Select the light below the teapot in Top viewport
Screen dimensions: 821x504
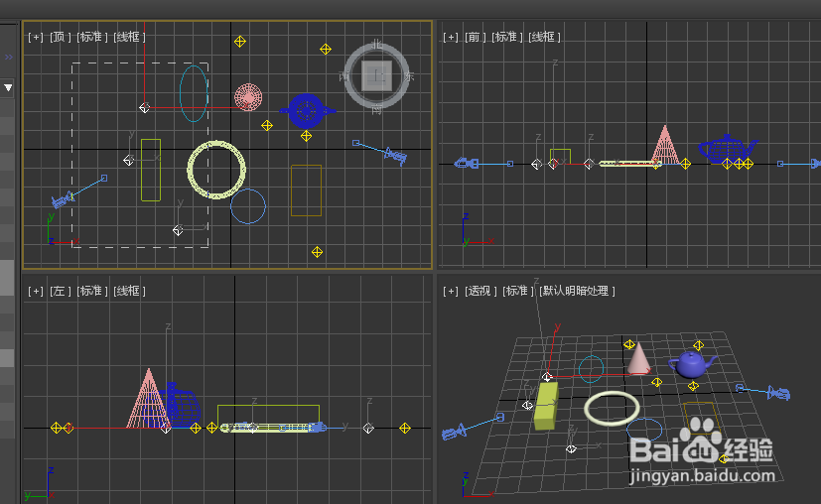click(x=307, y=136)
